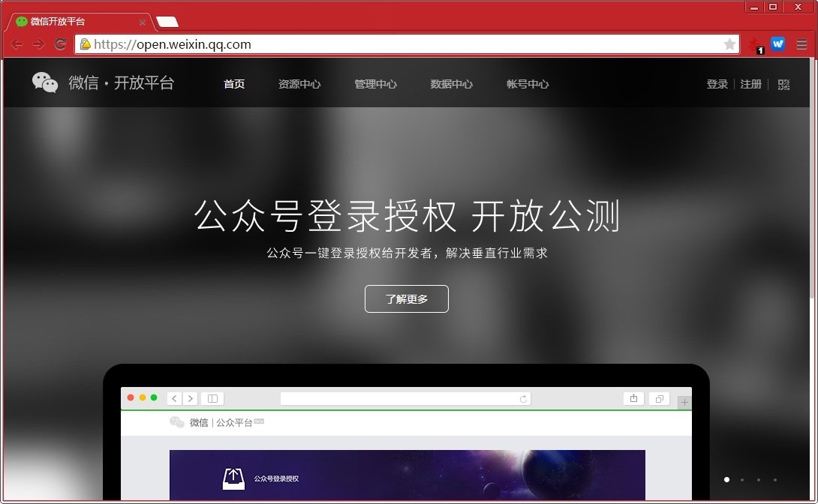Open 帐号中心 navigation item

528,84
